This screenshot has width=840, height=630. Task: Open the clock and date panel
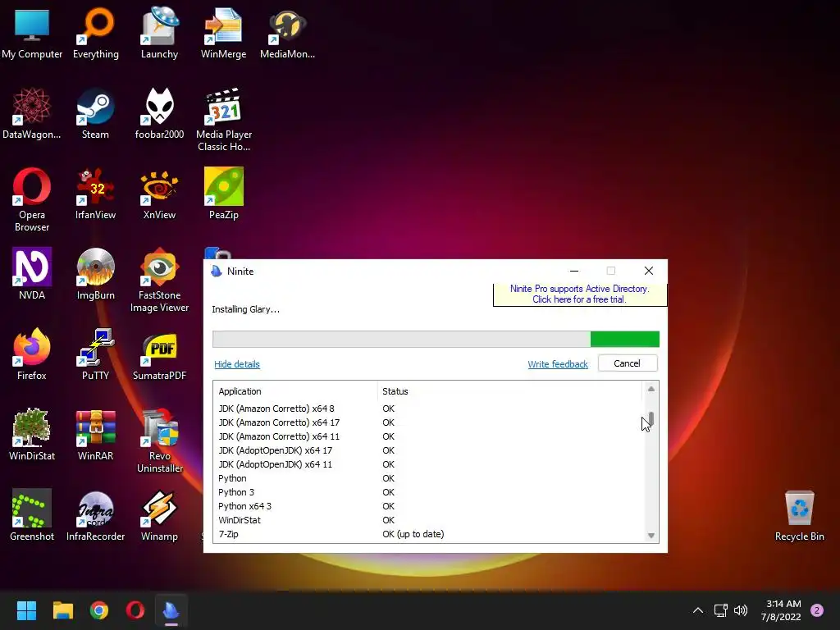click(781, 610)
